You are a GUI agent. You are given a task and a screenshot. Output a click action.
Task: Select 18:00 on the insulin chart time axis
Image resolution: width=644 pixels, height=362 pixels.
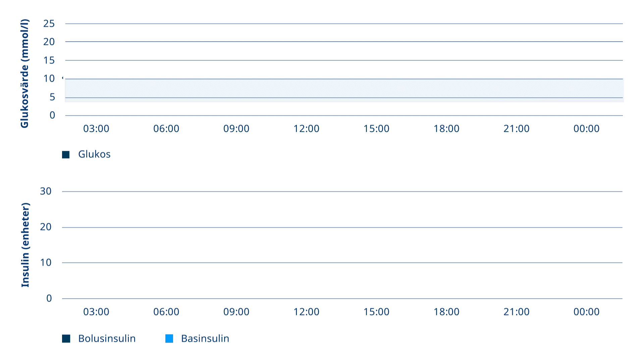446,312
